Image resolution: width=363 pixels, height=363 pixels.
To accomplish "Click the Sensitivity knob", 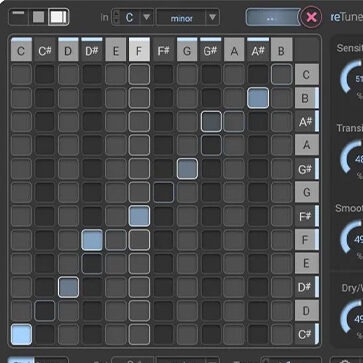I will click(x=352, y=79).
